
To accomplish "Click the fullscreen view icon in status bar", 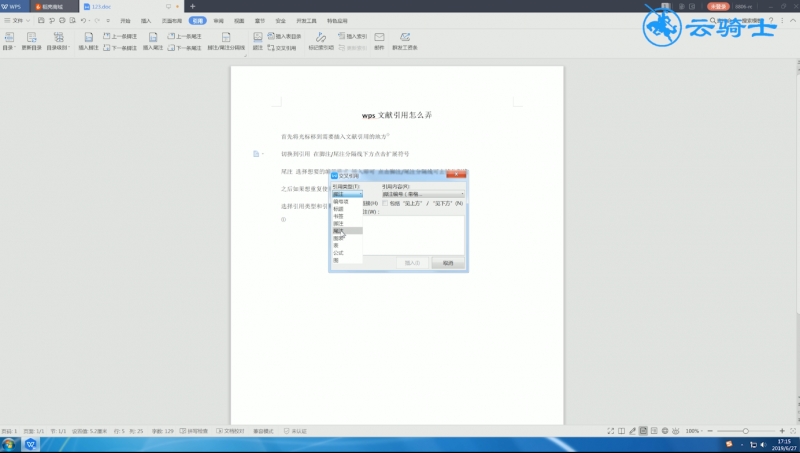I will [x=611, y=431].
